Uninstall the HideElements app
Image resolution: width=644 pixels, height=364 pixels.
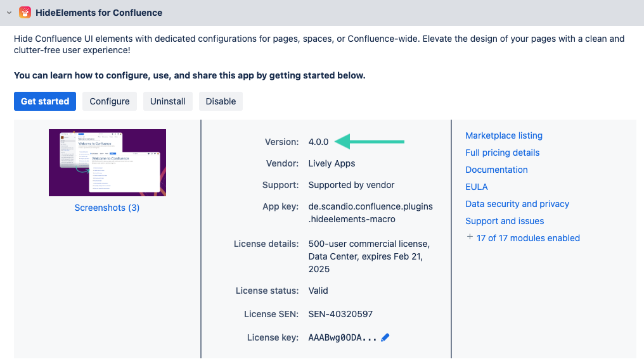coord(167,101)
